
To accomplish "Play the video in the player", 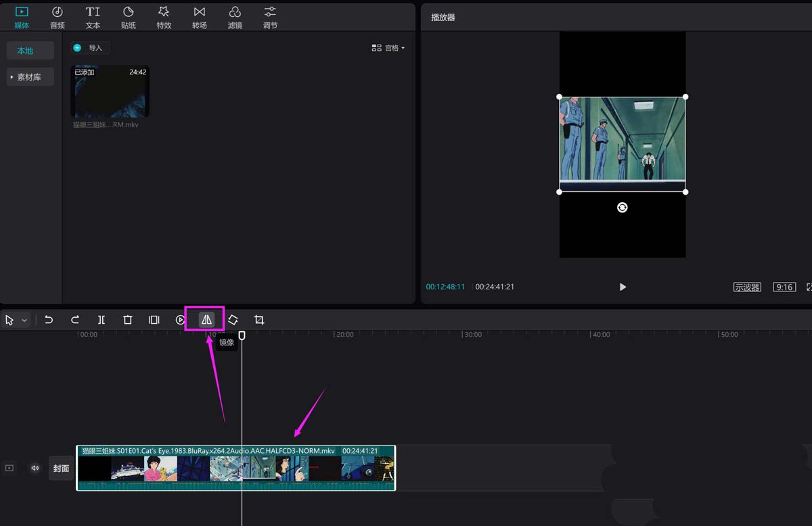I will pos(623,287).
